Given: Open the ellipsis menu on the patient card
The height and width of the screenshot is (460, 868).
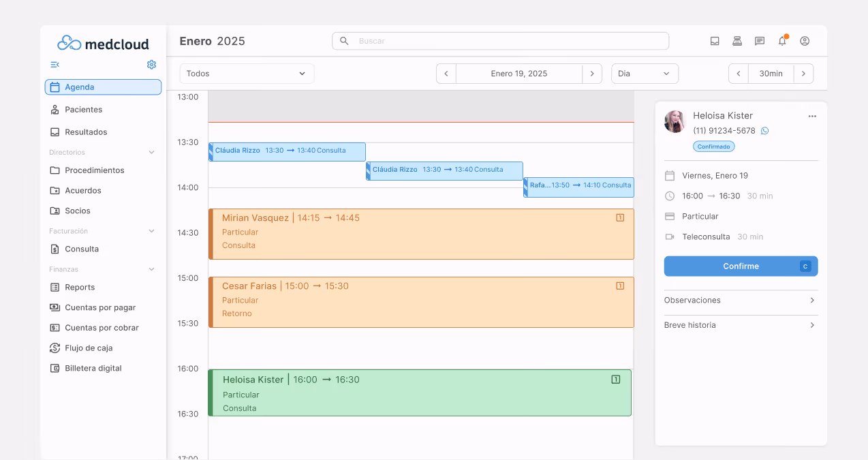Looking at the screenshot, I should point(812,116).
